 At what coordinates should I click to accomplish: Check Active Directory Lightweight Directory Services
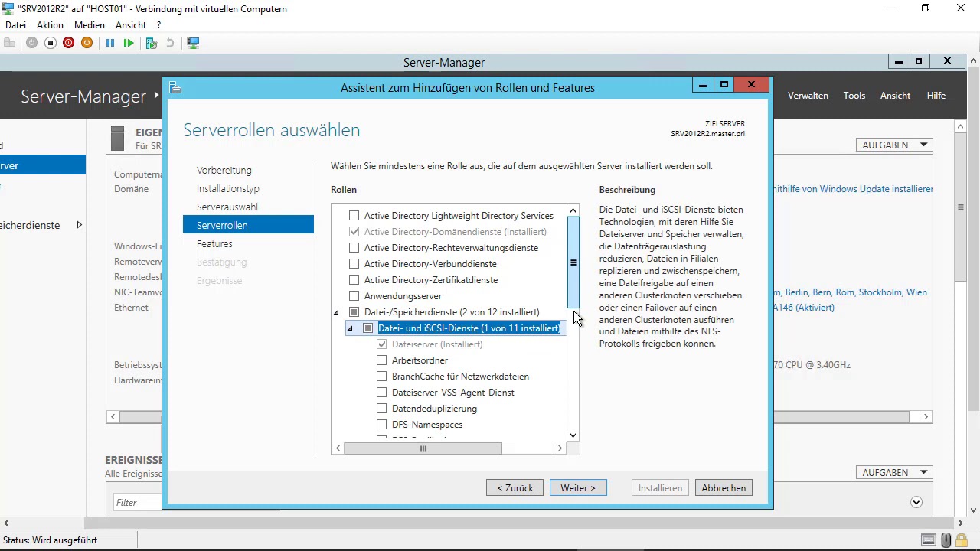click(x=354, y=216)
